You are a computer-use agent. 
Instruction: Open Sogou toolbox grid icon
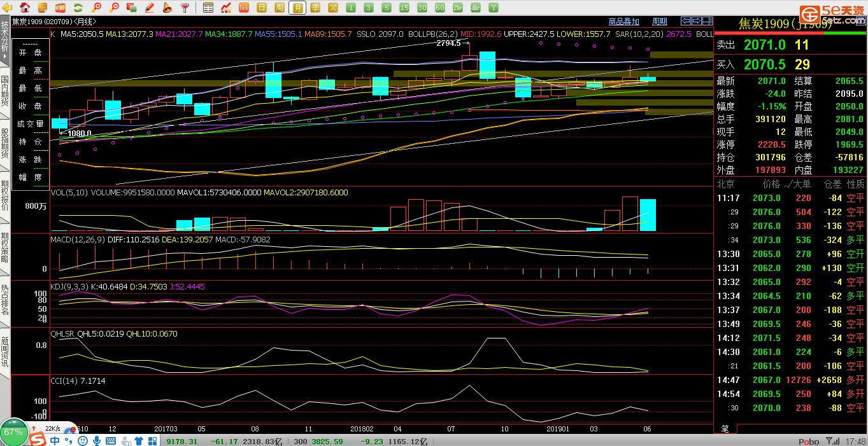153,441
